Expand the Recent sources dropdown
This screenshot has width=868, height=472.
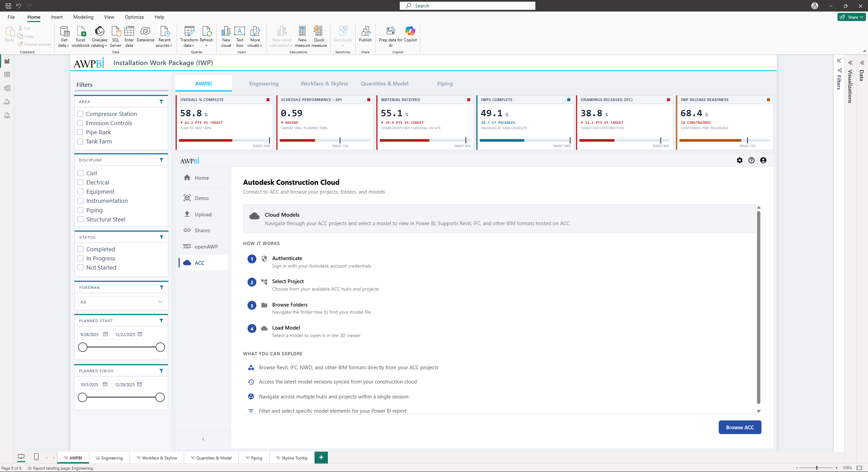click(x=164, y=37)
